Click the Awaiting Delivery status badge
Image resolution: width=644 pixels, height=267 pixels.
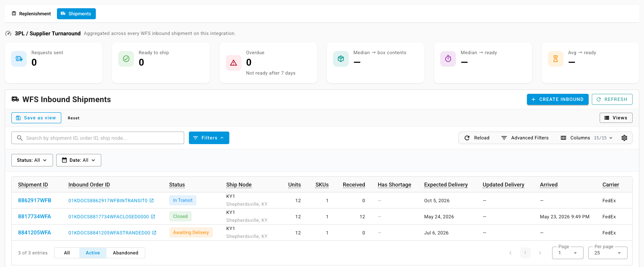coord(191,232)
